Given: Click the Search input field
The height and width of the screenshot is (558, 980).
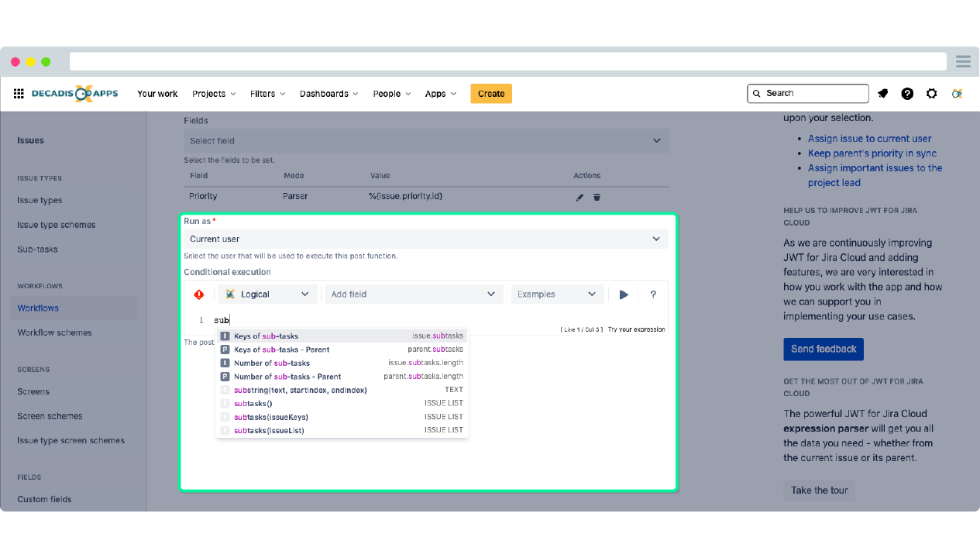Looking at the screenshot, I should pos(808,93).
